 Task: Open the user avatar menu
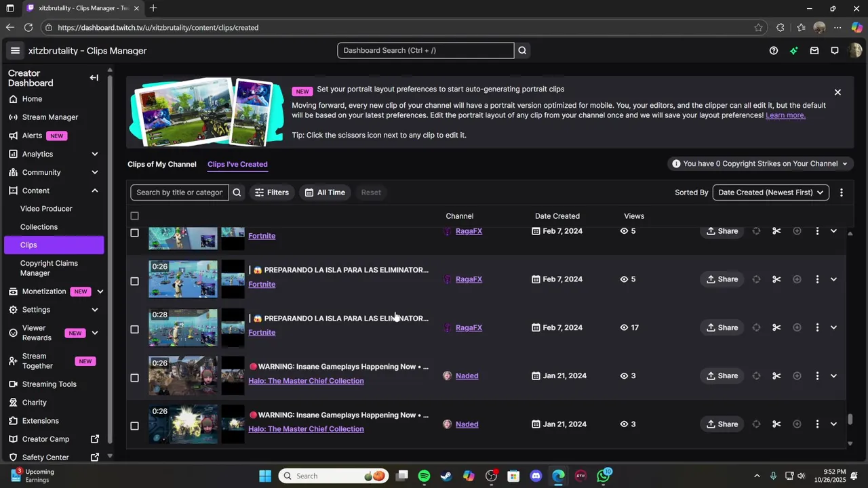click(x=855, y=51)
